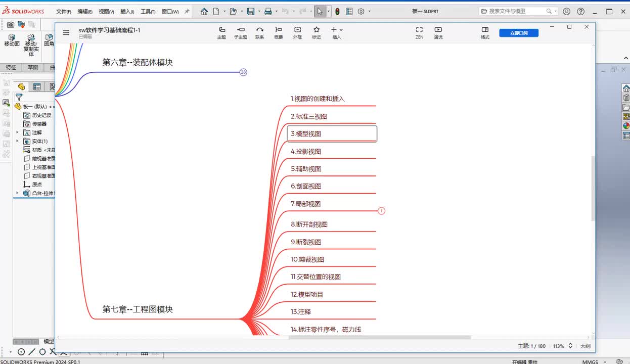Click the 子主题 (Subtopic) icon
The height and width of the screenshot is (364, 630).
click(x=241, y=30)
